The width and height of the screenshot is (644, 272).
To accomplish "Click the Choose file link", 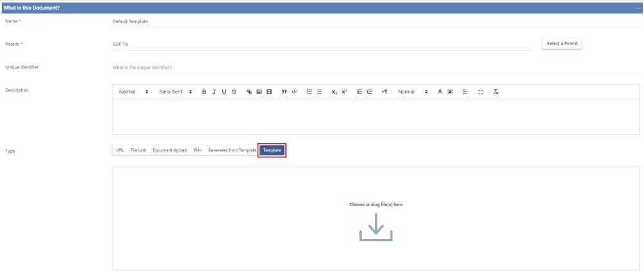I will (x=357, y=204).
